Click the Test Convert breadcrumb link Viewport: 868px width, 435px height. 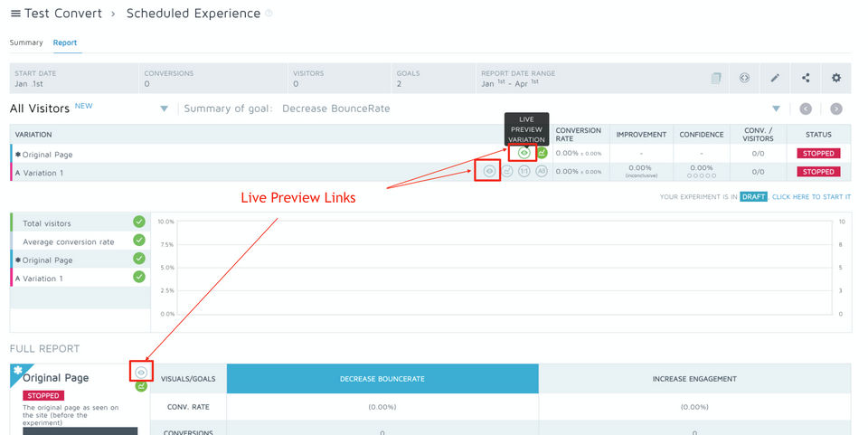point(63,14)
